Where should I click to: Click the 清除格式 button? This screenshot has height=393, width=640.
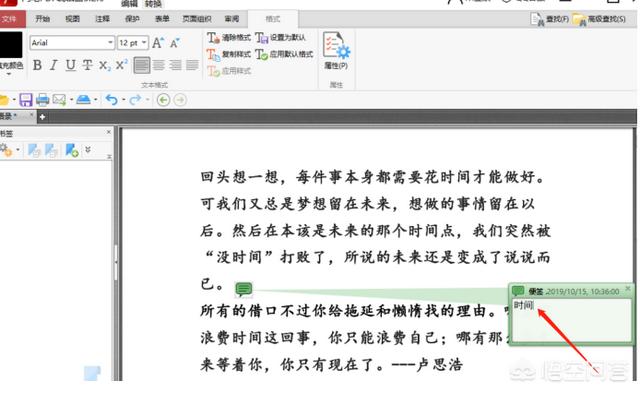(229, 38)
